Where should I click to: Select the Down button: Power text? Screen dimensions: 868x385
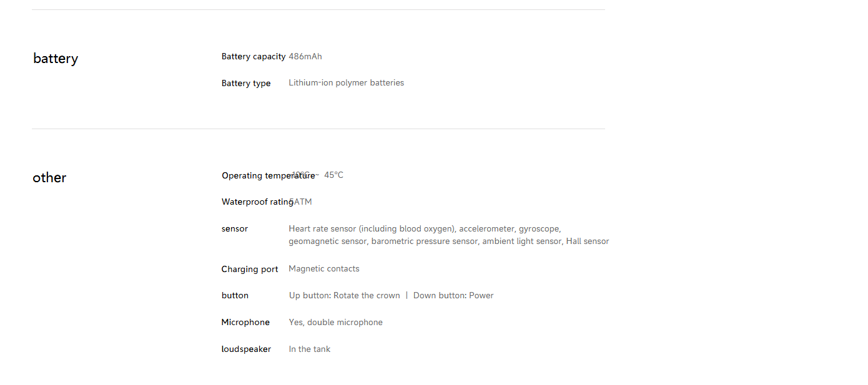point(453,296)
